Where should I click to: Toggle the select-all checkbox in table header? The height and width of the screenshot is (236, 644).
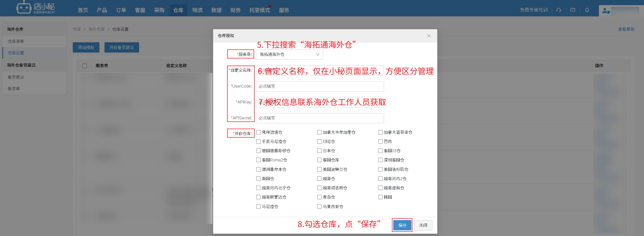(85, 66)
